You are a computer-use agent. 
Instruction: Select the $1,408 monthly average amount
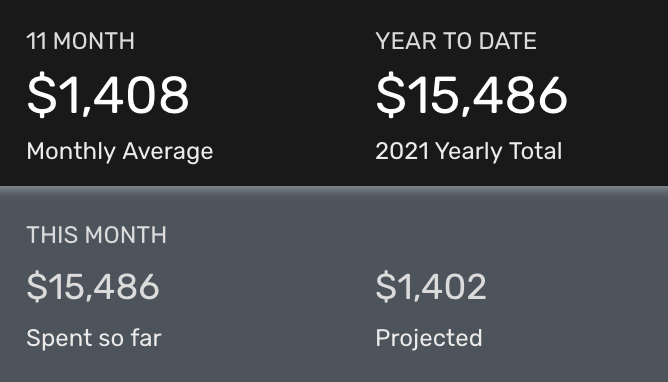[108, 94]
